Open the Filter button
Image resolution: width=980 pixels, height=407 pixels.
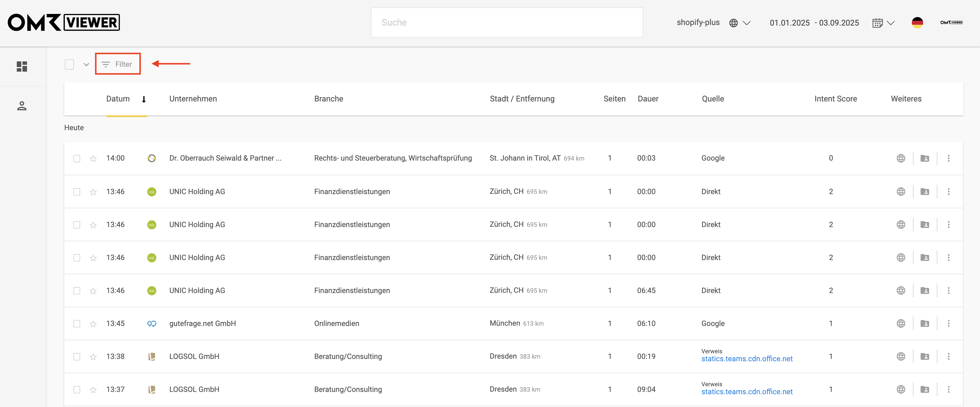[x=118, y=64]
